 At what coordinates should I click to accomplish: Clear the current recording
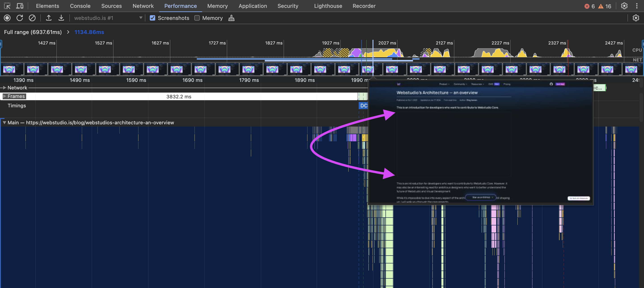tap(32, 18)
